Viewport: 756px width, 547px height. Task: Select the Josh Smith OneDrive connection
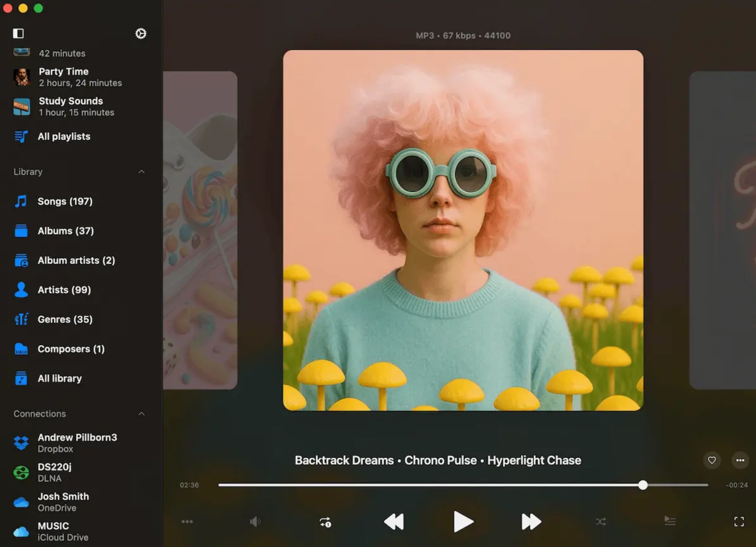click(x=63, y=501)
